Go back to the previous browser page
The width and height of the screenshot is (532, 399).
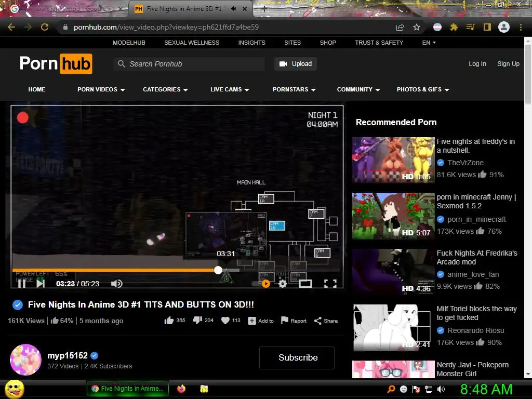click(11, 27)
